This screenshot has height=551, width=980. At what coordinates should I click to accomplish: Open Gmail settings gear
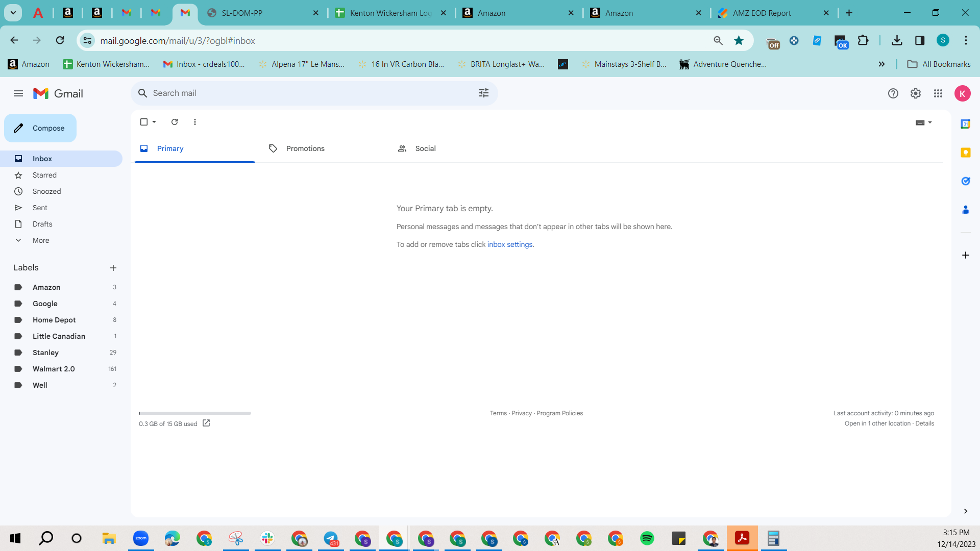pyautogui.click(x=916, y=93)
